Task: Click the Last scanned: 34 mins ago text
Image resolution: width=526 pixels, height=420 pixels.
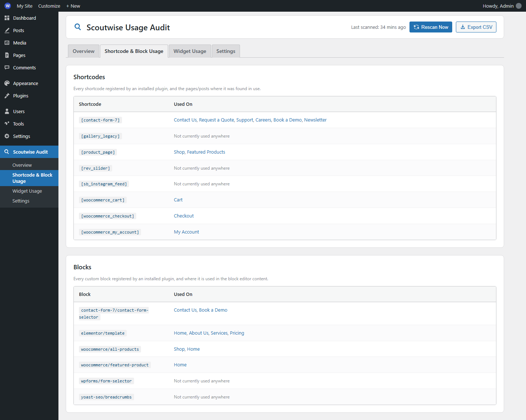Action: [378, 27]
